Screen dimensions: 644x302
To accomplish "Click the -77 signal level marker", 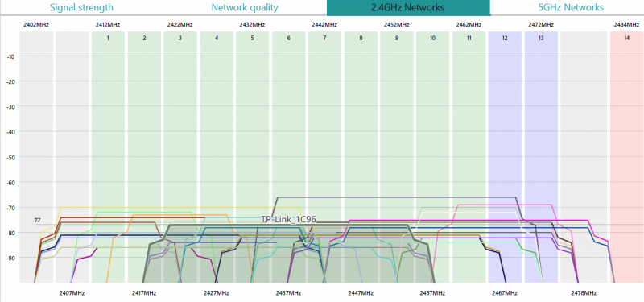I will tap(36, 221).
